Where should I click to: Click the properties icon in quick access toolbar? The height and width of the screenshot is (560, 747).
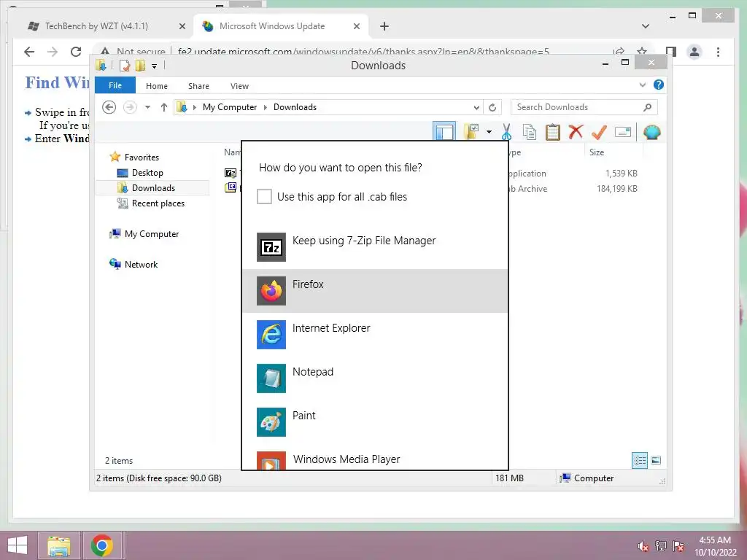125,65
